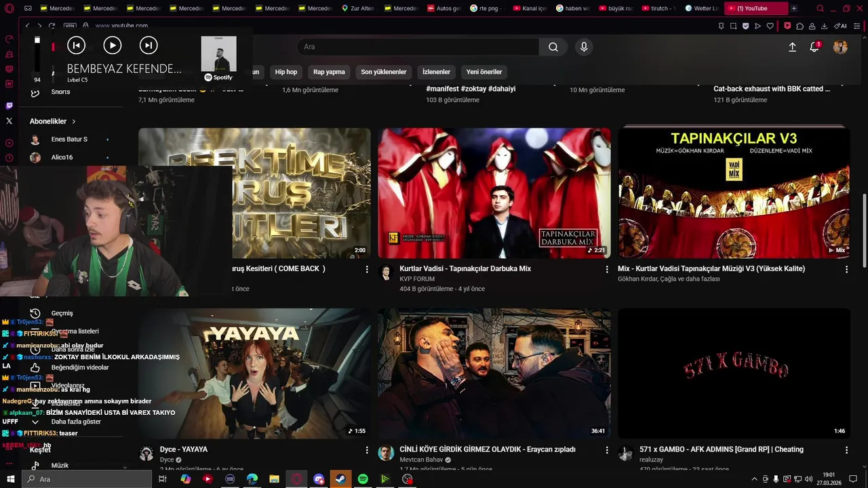This screenshot has width=868, height=488.
Task: Open the AI button in Opera toolbar
Action: coord(840,26)
